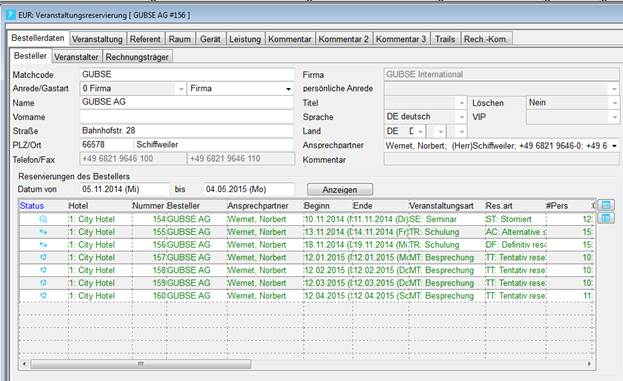This screenshot has height=381, width=623.
Task: Click the app icon in the title bar
Action: (x=11, y=15)
